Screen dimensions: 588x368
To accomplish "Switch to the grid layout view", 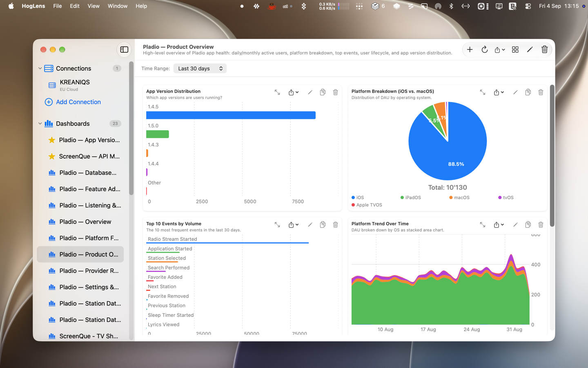I will [x=515, y=49].
